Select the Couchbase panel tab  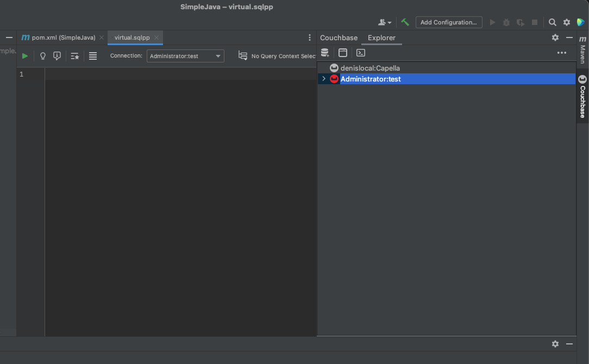pos(339,37)
